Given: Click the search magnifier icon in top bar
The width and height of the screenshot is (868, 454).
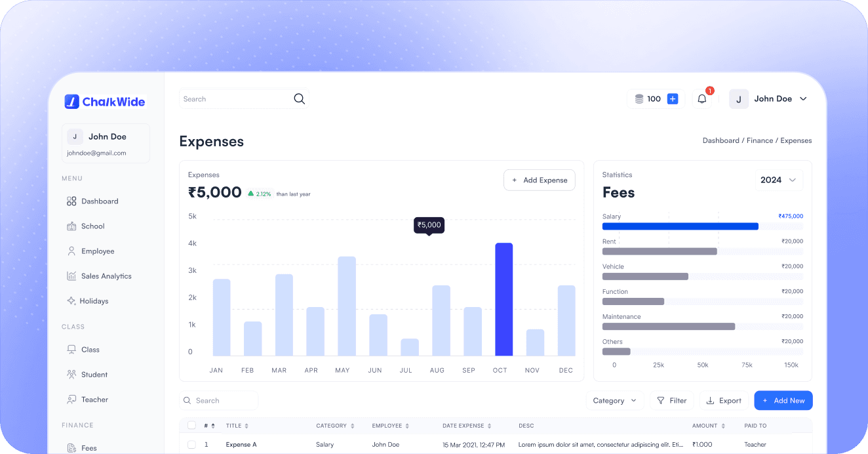Looking at the screenshot, I should [x=299, y=99].
